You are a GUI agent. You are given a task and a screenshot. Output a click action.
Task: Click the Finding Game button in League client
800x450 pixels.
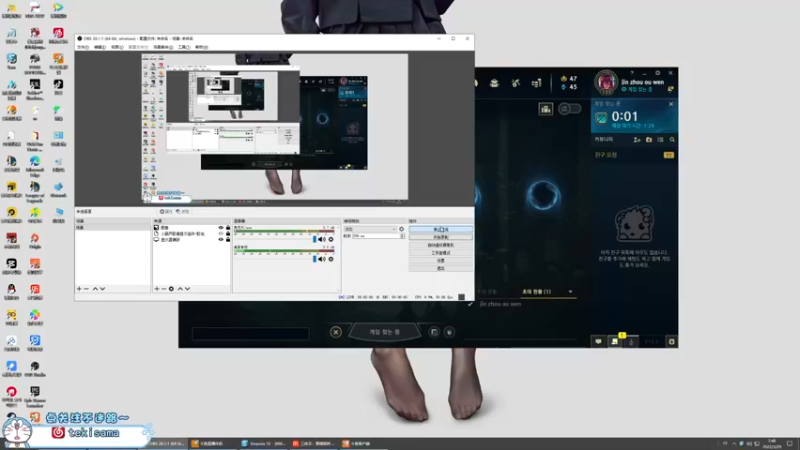pos(384,332)
